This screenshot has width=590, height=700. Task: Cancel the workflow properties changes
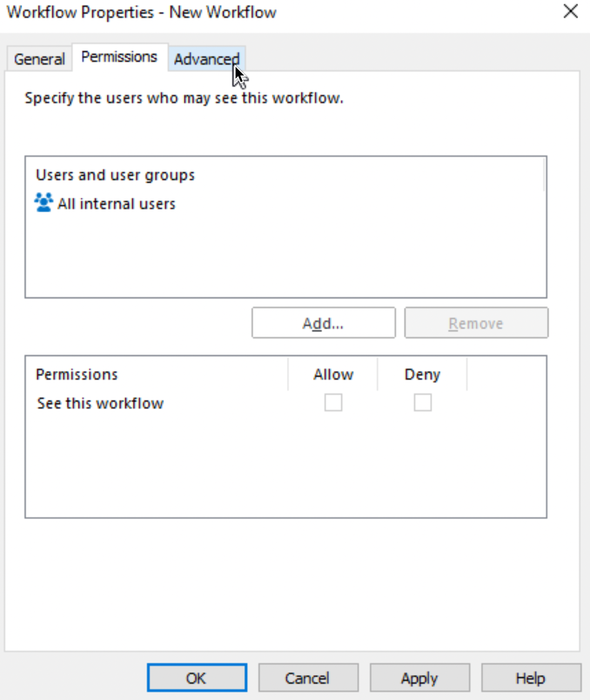[308, 678]
